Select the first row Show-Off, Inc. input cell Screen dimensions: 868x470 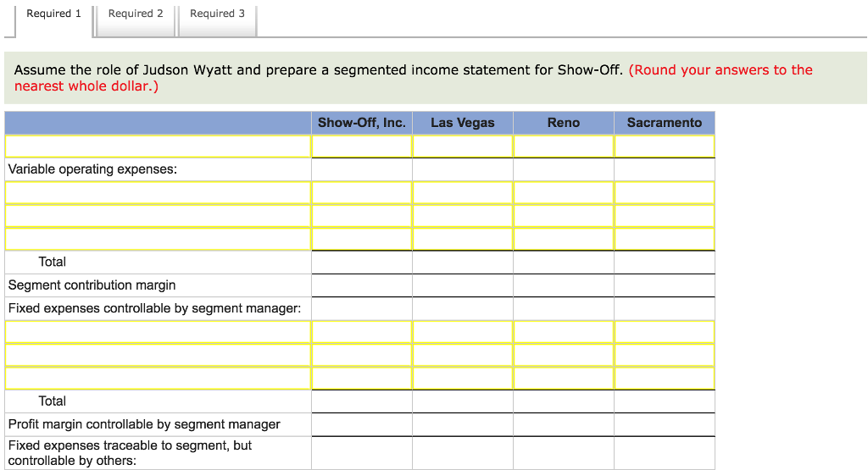pyautogui.click(x=362, y=147)
